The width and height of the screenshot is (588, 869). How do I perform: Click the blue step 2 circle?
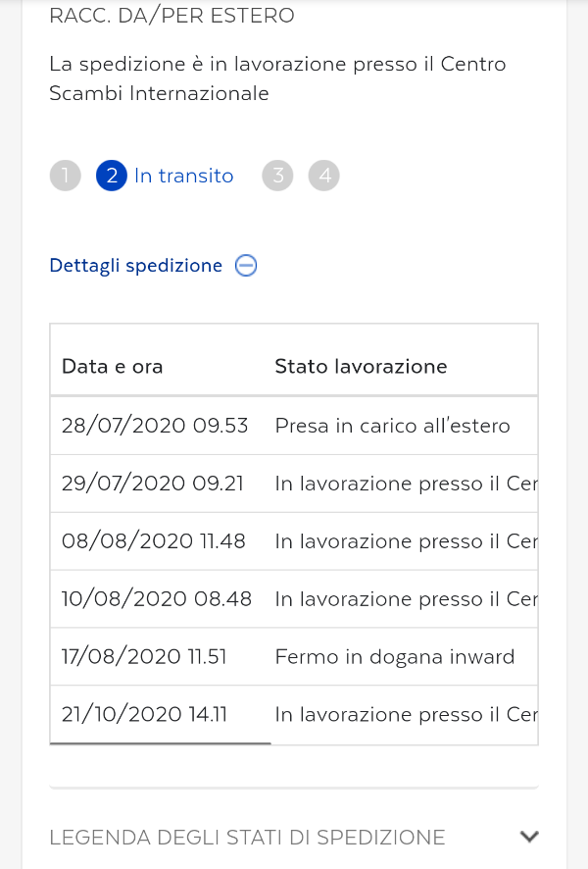click(112, 176)
